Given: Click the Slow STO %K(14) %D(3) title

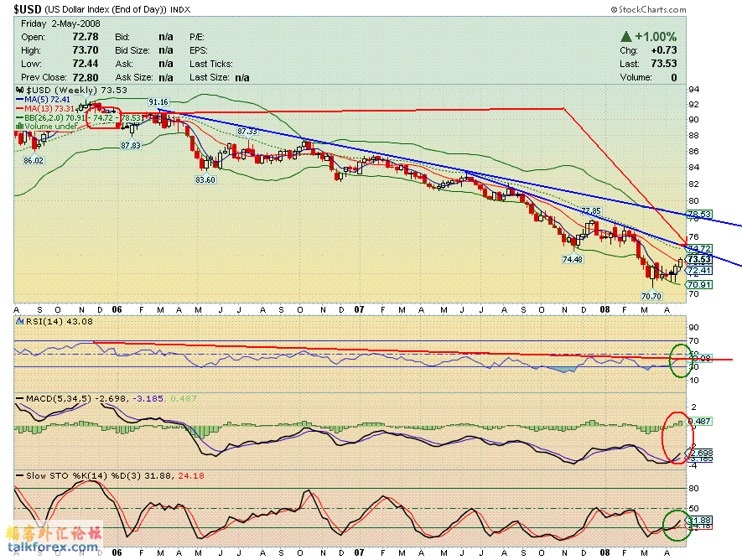Looking at the screenshot, I should click(x=83, y=476).
